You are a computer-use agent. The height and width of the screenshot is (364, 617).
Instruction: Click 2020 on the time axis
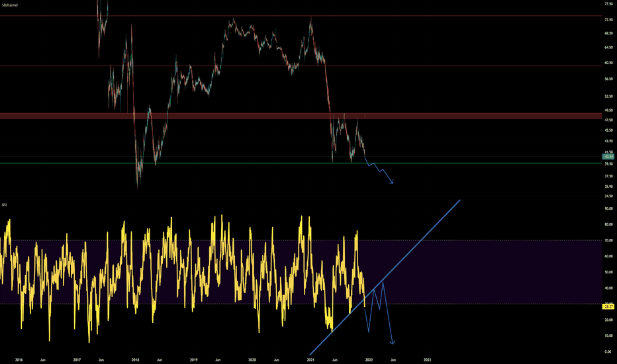(x=252, y=359)
